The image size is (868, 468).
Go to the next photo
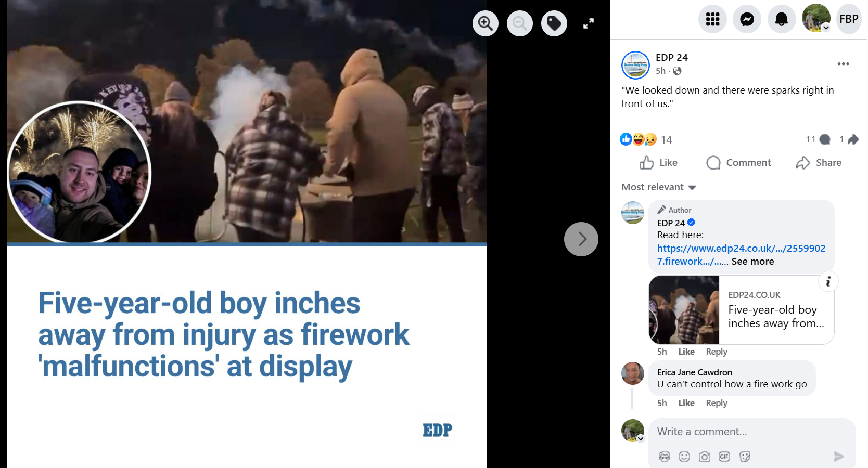pos(581,239)
